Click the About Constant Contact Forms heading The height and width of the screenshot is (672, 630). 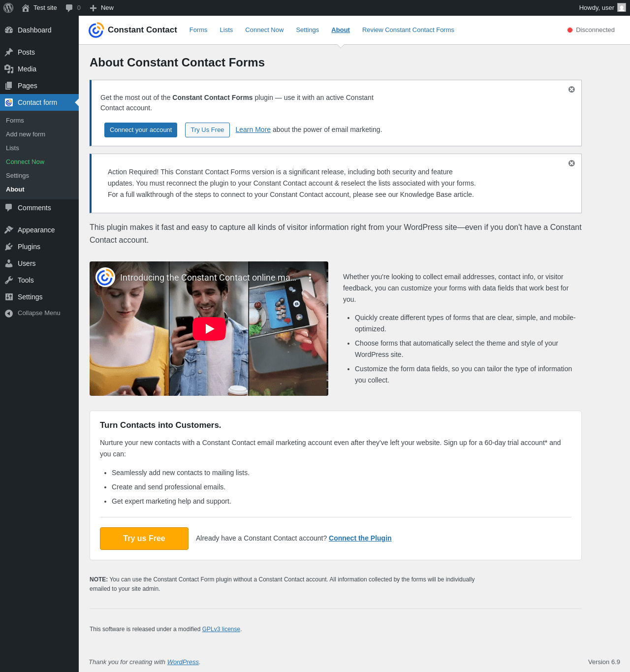click(x=177, y=63)
